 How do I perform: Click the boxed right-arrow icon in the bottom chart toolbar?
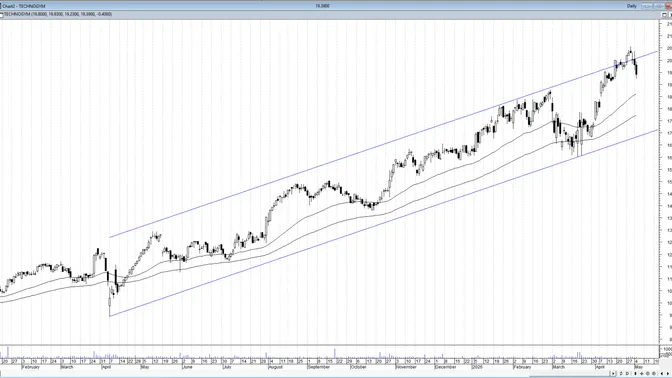tap(613, 374)
